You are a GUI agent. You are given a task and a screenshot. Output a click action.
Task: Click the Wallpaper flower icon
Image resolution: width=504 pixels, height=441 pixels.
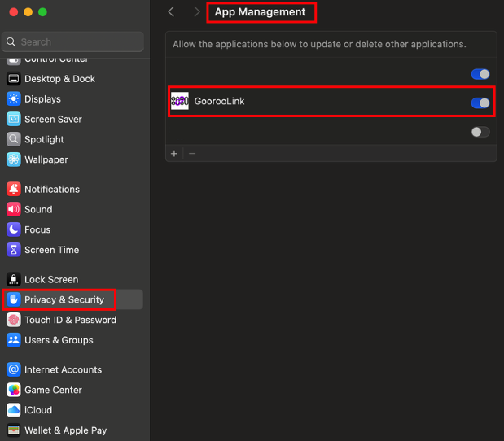click(x=14, y=159)
